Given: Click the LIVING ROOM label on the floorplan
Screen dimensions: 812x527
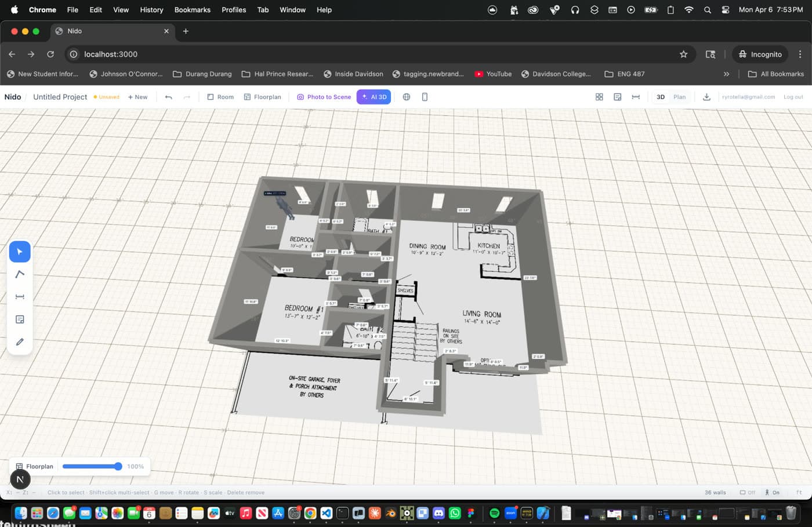Looking at the screenshot, I should [x=482, y=314].
